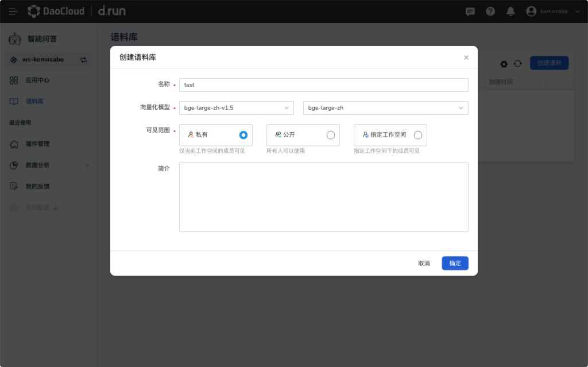Viewport: 588px width, 367px height.
Task: Expand the kemosabe account dropdown arrow
Action: pyautogui.click(x=577, y=11)
